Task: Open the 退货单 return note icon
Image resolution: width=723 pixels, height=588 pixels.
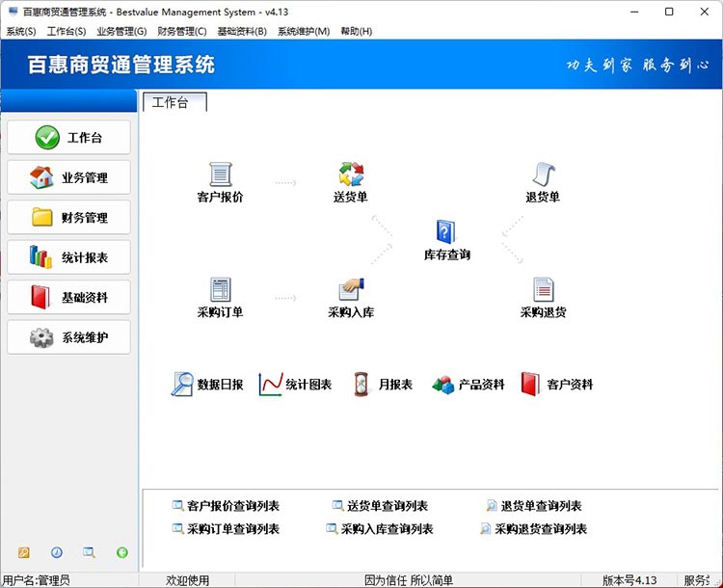Action: pyautogui.click(x=543, y=174)
